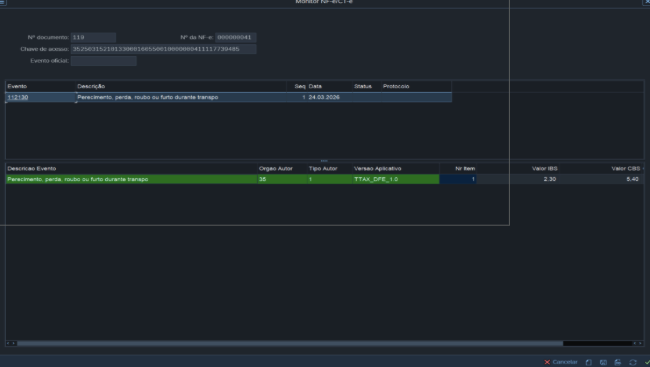Viewport: 650px width, 367px height.
Task: Click the Data column header
Action: point(330,86)
